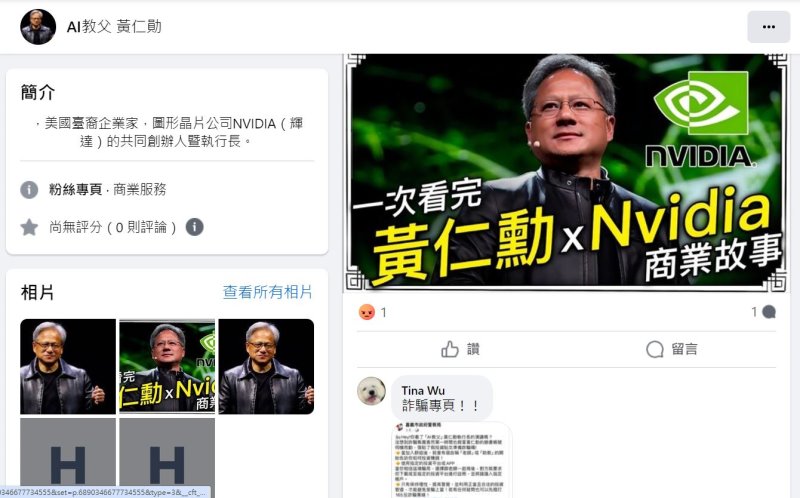Open the second gray H placeholder photo
Screen dimensions: 800x498
167,452
